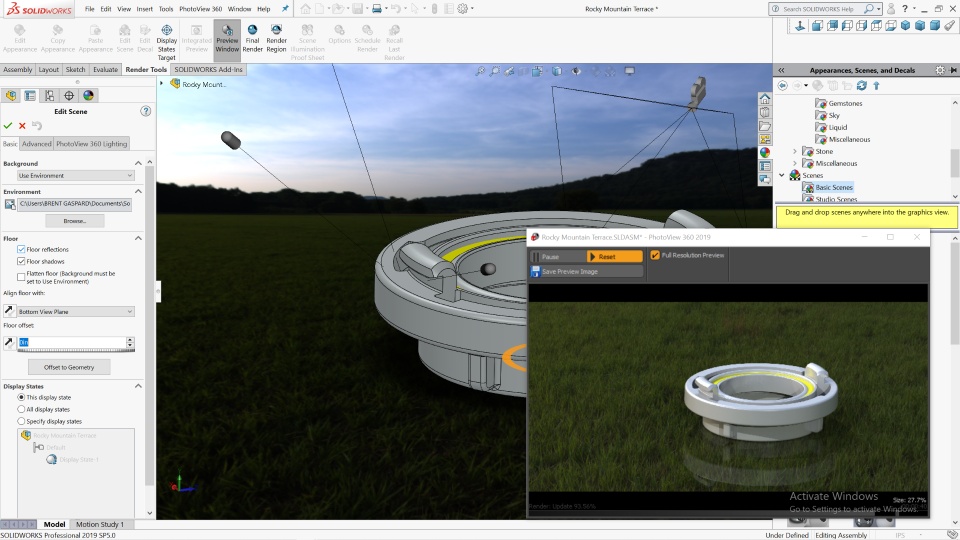Screen dimensions: 960x540
Task: Switch to the Evaluate tab
Action: click(105, 70)
